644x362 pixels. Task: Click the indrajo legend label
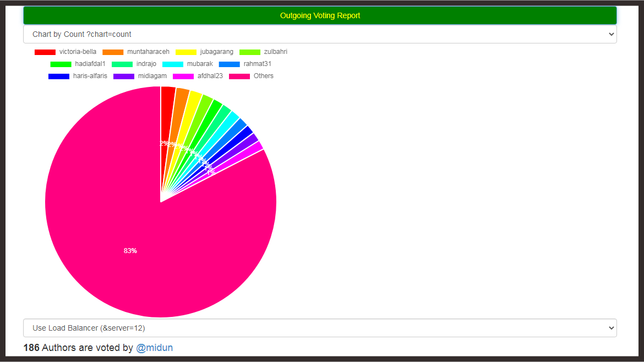pos(146,64)
